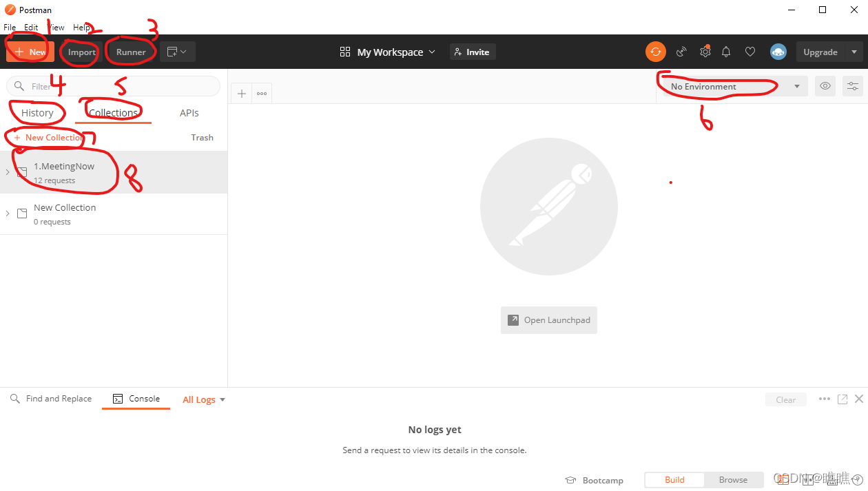Switch to Build mode
The height and width of the screenshot is (491, 868).
[674, 480]
